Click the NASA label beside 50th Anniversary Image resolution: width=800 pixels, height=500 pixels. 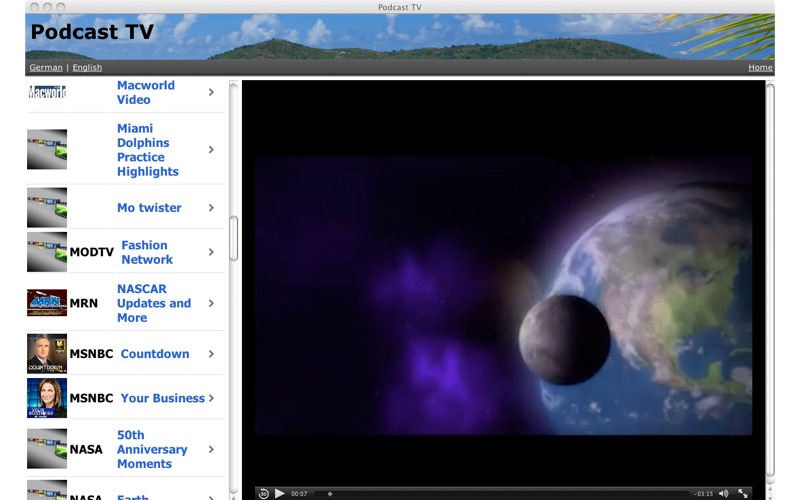tap(86, 449)
